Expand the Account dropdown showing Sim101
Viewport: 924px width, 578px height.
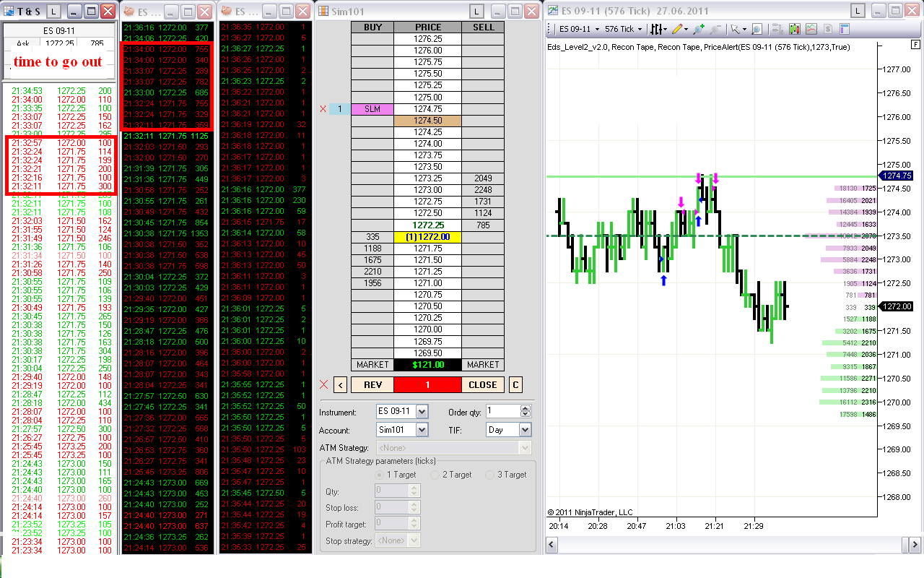point(422,430)
